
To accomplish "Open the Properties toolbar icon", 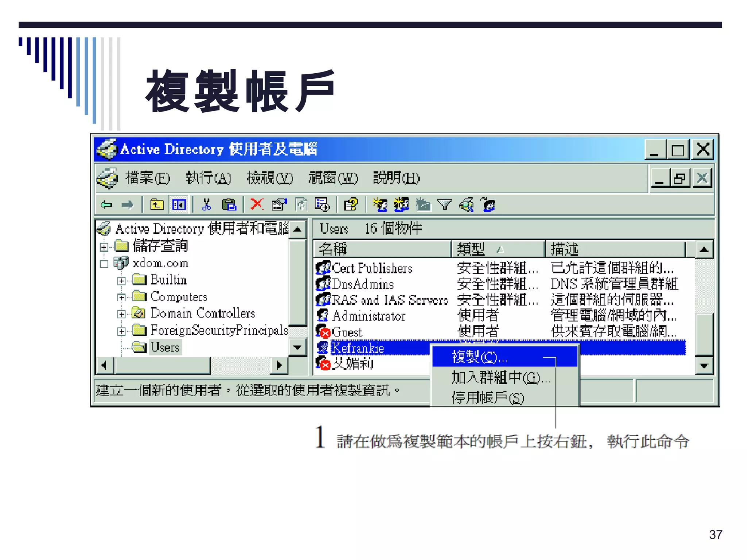I will (279, 205).
